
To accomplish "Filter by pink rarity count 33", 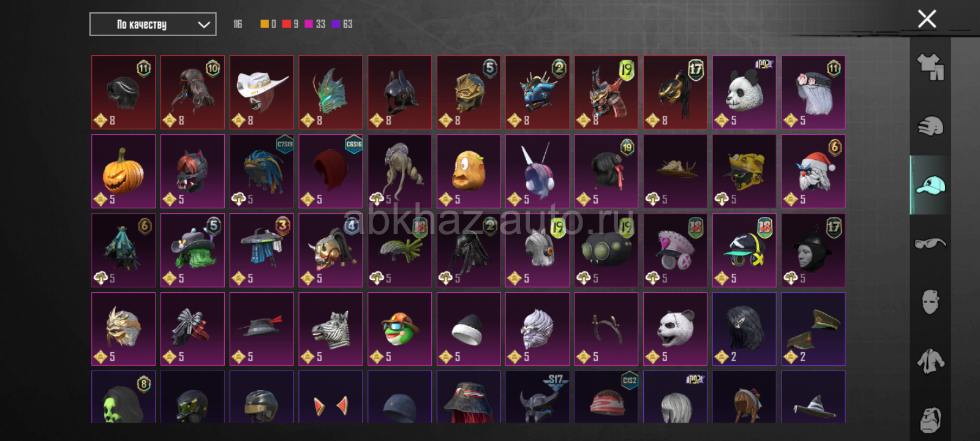I will [x=315, y=24].
